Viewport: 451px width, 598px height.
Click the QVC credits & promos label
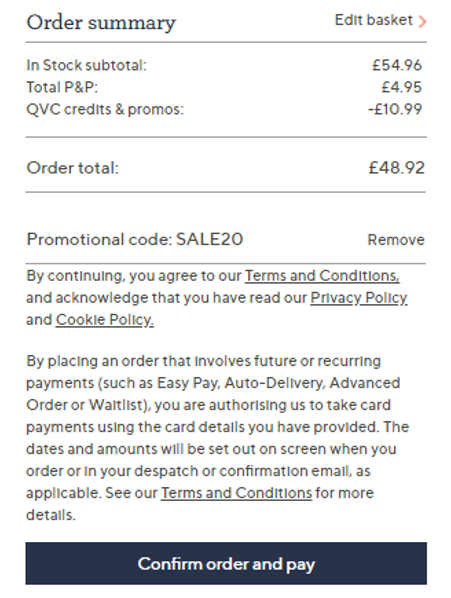(105, 109)
